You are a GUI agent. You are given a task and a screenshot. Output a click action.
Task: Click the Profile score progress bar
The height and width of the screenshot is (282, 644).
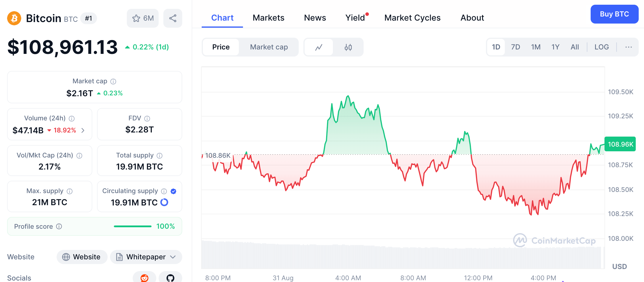[133, 226]
